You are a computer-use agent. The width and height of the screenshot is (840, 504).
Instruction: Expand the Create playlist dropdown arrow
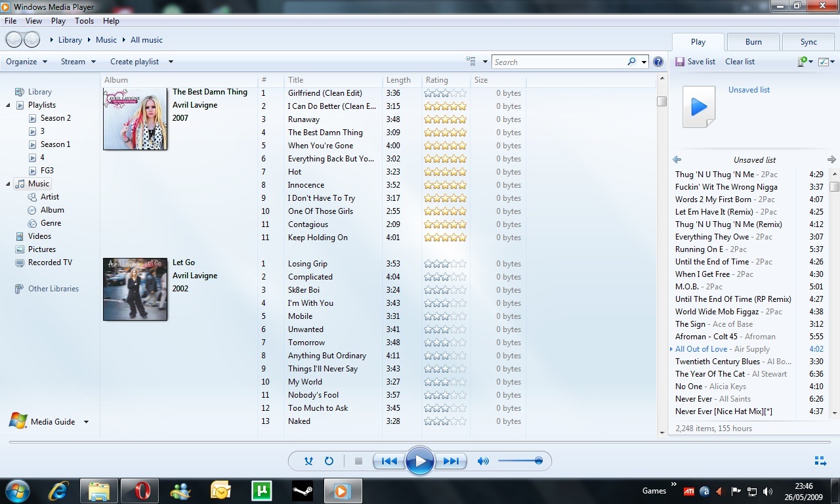(x=171, y=62)
